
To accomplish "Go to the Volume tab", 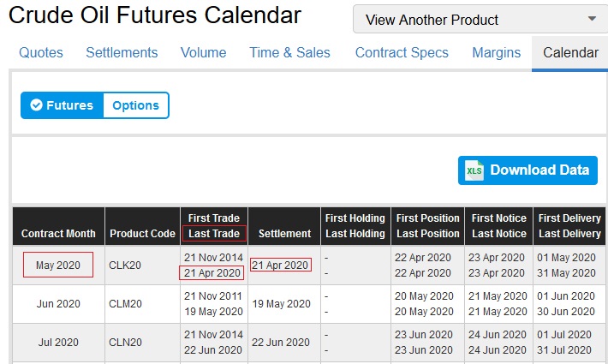I will [x=204, y=53].
